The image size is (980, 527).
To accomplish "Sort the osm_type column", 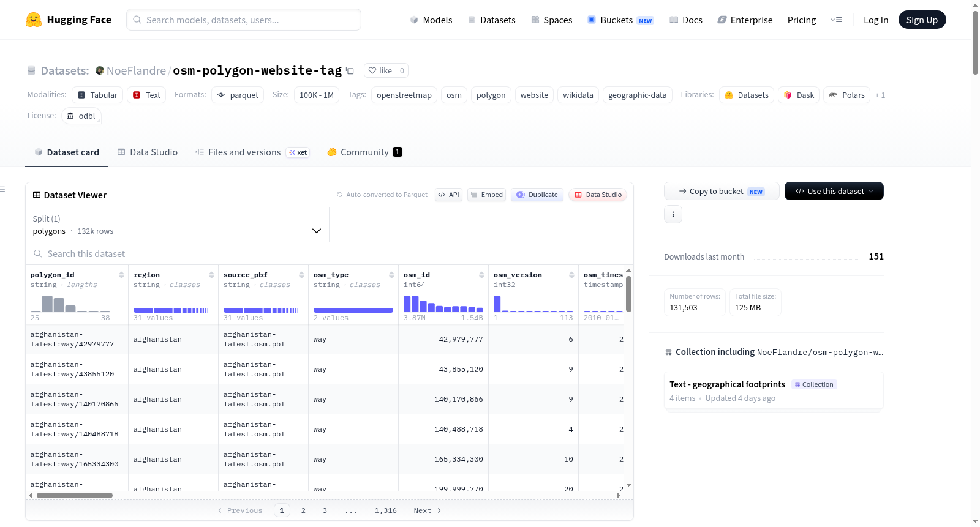I will [391, 275].
